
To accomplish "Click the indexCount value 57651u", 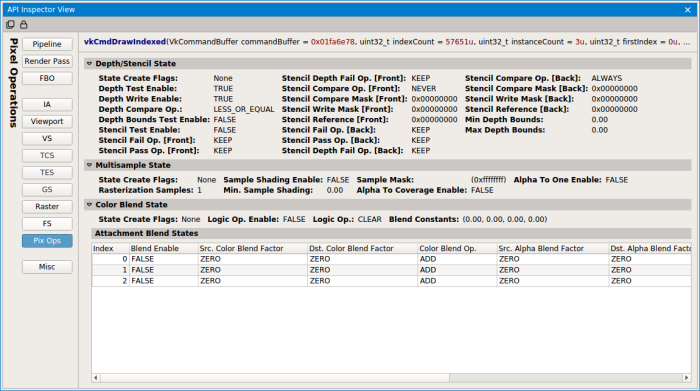I will point(459,42).
